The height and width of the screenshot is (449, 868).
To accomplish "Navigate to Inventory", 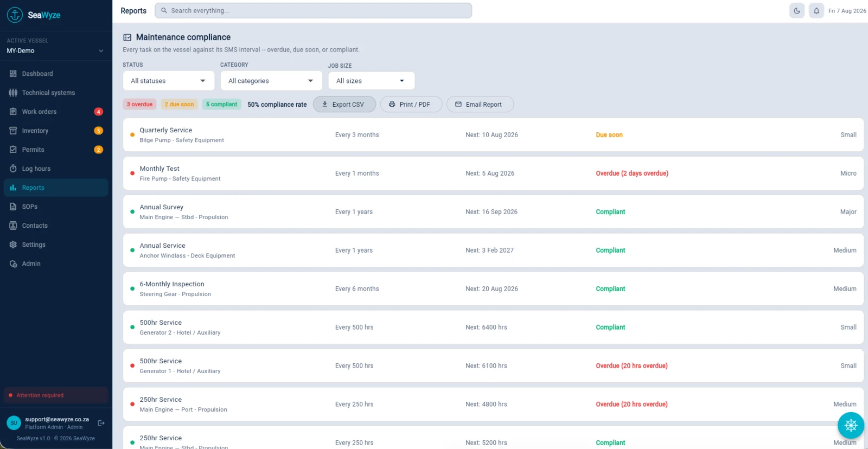I will [56, 131].
